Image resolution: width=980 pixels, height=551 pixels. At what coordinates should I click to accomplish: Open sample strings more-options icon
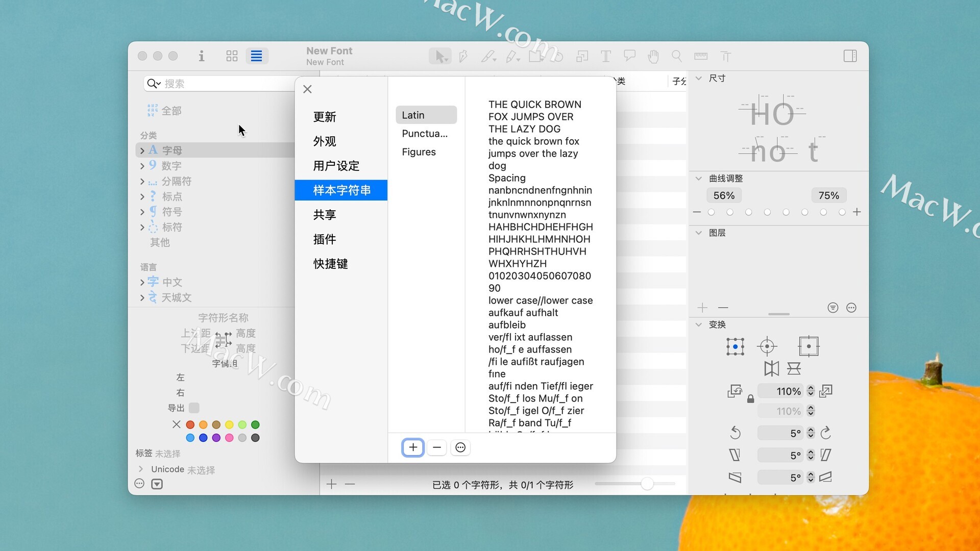tap(460, 447)
